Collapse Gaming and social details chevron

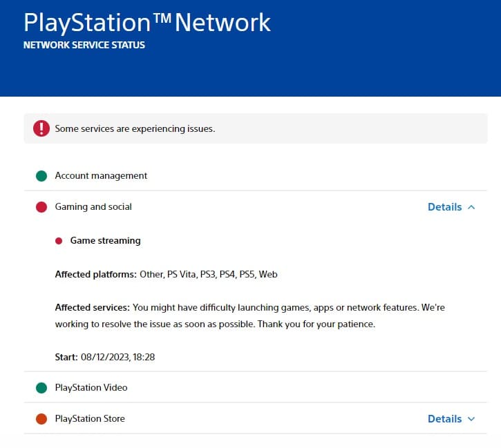point(471,207)
